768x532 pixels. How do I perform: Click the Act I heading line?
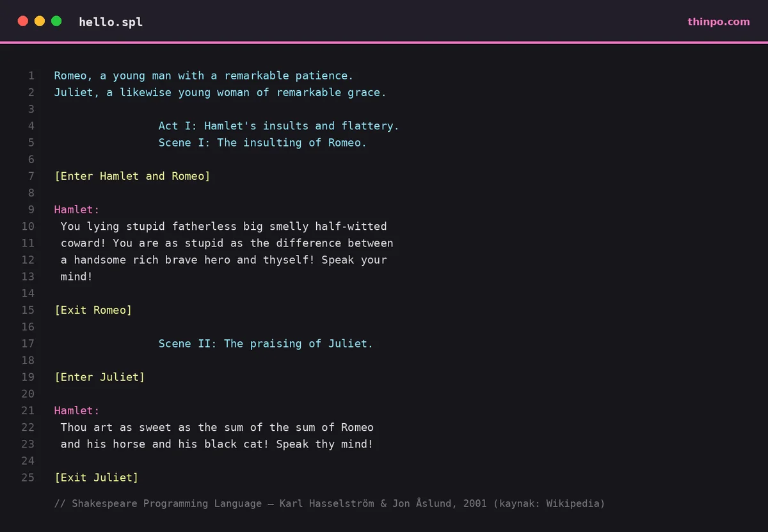pyautogui.click(x=279, y=126)
